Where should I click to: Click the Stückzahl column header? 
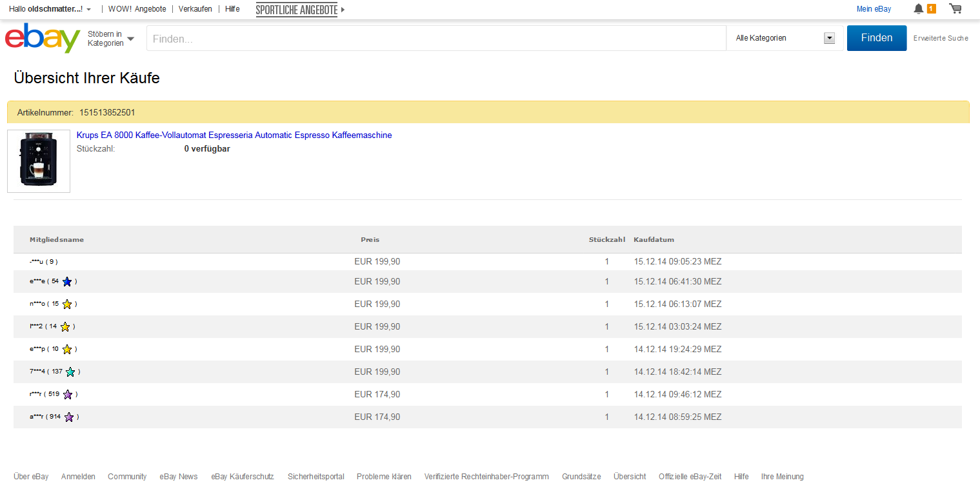(606, 239)
